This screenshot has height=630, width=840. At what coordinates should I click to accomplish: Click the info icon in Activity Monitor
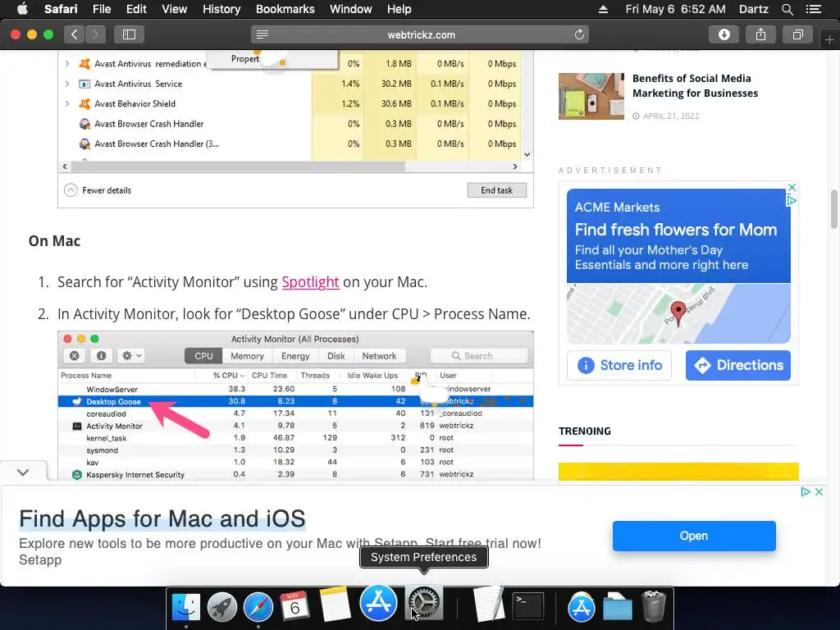coord(101,356)
